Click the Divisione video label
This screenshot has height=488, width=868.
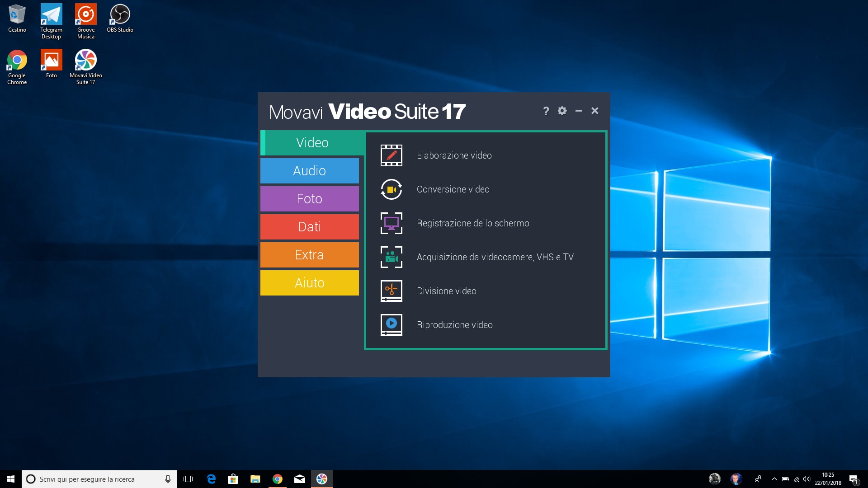pos(447,291)
